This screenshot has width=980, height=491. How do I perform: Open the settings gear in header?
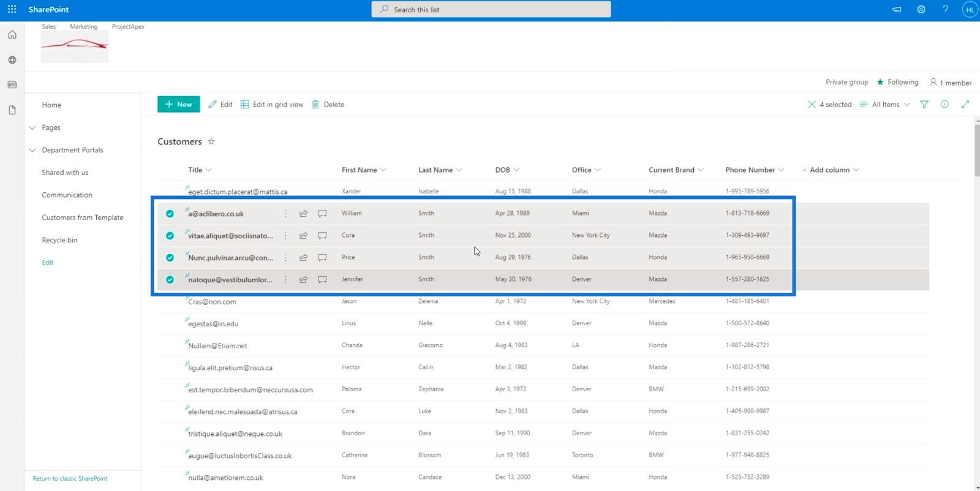[921, 9]
